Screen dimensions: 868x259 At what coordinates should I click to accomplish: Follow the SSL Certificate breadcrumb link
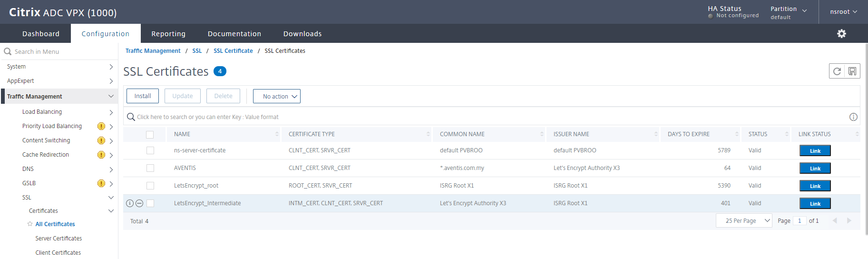pyautogui.click(x=233, y=51)
